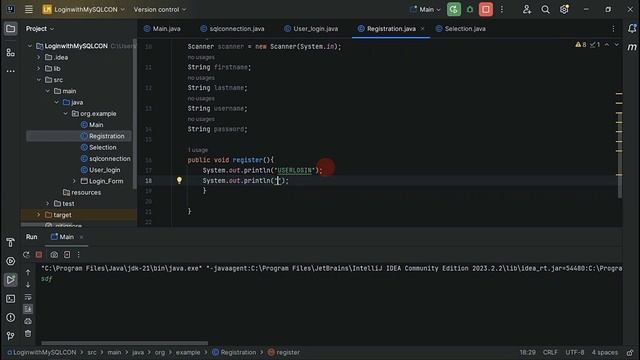Select the Main tab in Run panel
Screen dimensions: 640x360
pos(62,237)
